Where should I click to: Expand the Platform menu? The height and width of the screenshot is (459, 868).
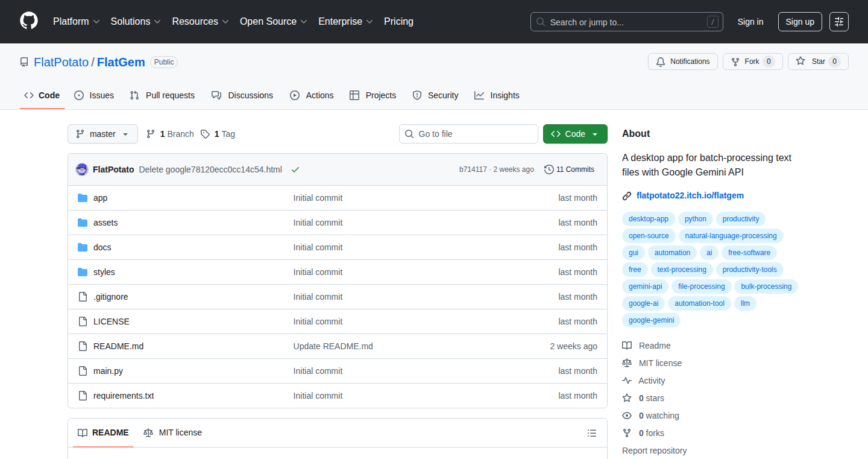click(x=77, y=21)
